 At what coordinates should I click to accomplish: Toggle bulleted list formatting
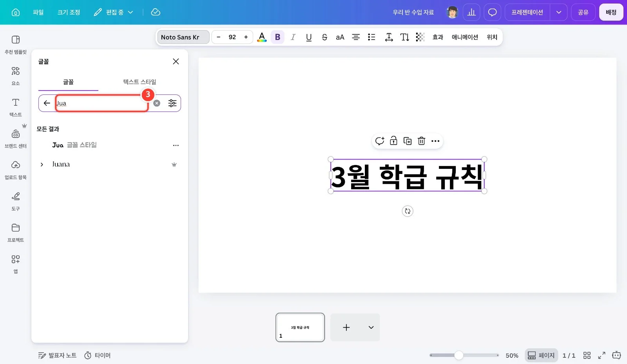(371, 37)
